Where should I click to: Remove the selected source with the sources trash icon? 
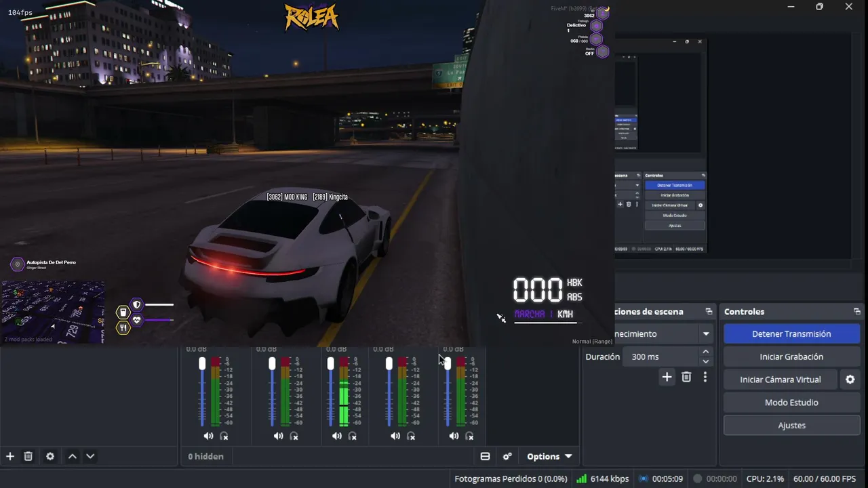[x=28, y=456]
